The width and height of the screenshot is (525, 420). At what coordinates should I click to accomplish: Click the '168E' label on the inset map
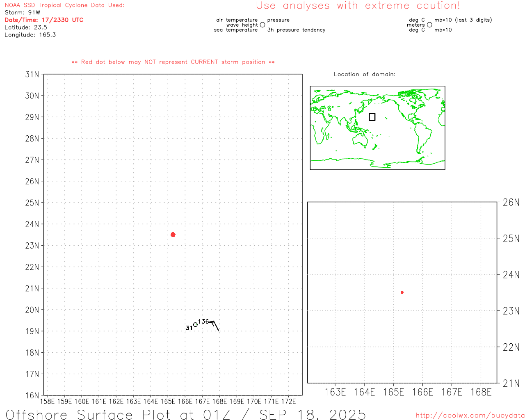coord(481,392)
